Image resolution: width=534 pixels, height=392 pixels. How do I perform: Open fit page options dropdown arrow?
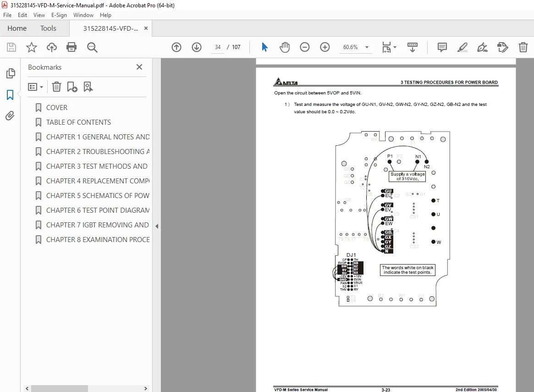(395, 47)
